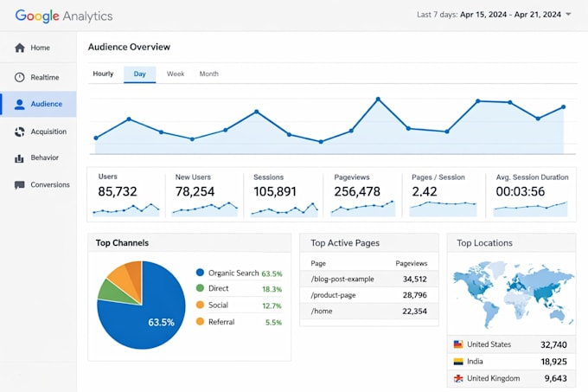The image size is (588, 392).
Task: Open the /product-page row
Action: [x=369, y=295]
